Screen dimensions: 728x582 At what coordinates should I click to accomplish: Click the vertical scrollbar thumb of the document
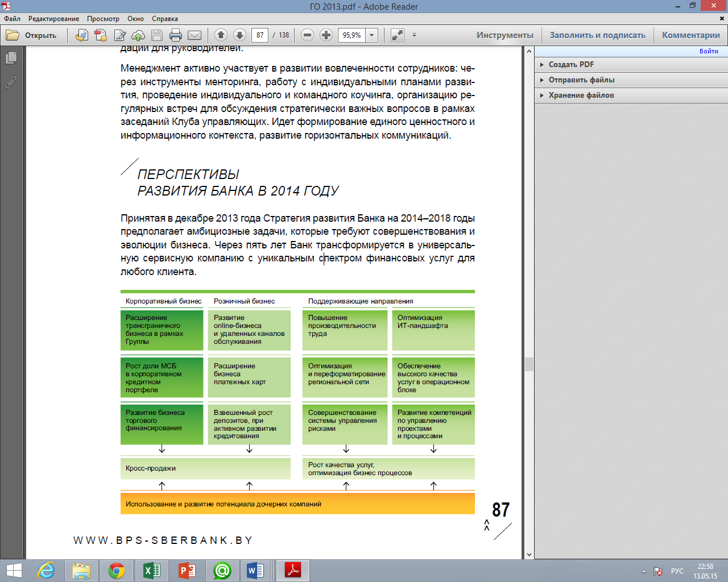tap(529, 364)
